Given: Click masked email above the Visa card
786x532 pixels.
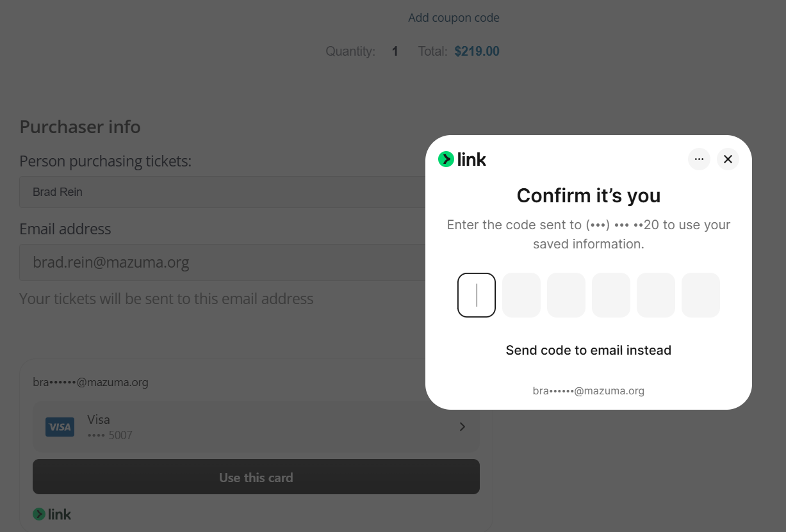Looking at the screenshot, I should (90, 382).
